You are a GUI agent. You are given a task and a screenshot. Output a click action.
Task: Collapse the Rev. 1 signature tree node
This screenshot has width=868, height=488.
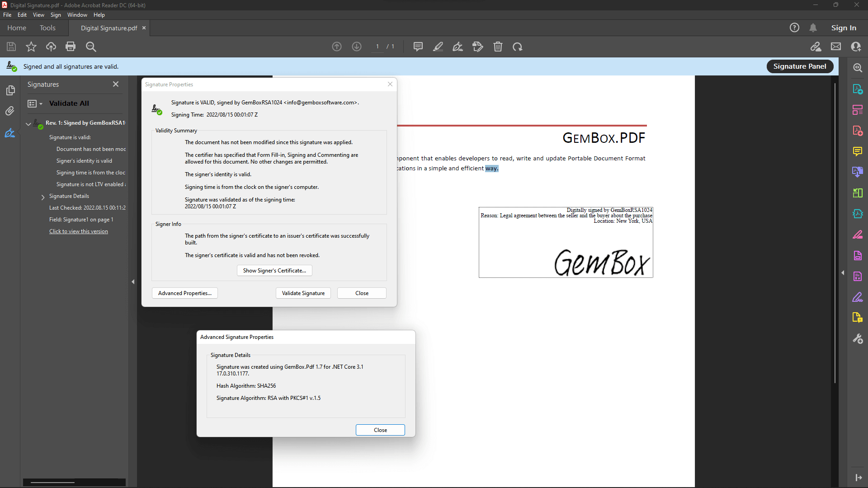pos(28,123)
